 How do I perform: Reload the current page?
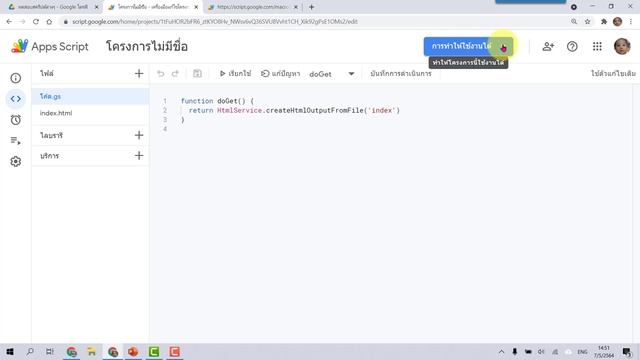tap(36, 22)
